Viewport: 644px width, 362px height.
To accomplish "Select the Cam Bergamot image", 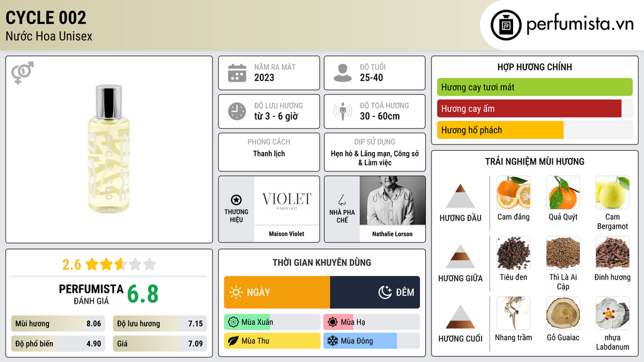I will [x=613, y=193].
